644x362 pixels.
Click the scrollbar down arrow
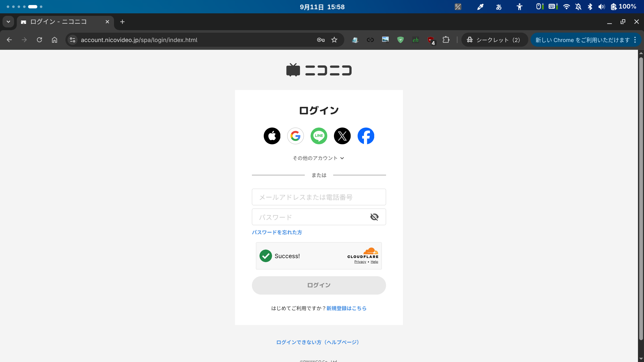641,359
